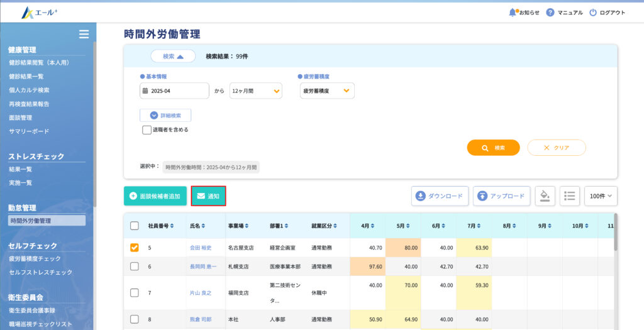The height and width of the screenshot is (330, 644).
Task: Uncheck the row for 会田 裕史
Action: coord(135,248)
